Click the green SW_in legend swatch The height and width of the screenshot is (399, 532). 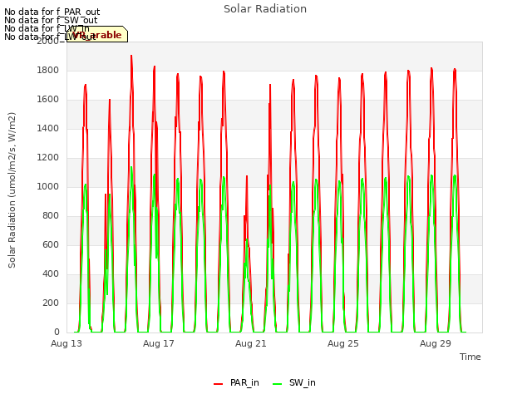point(277,384)
